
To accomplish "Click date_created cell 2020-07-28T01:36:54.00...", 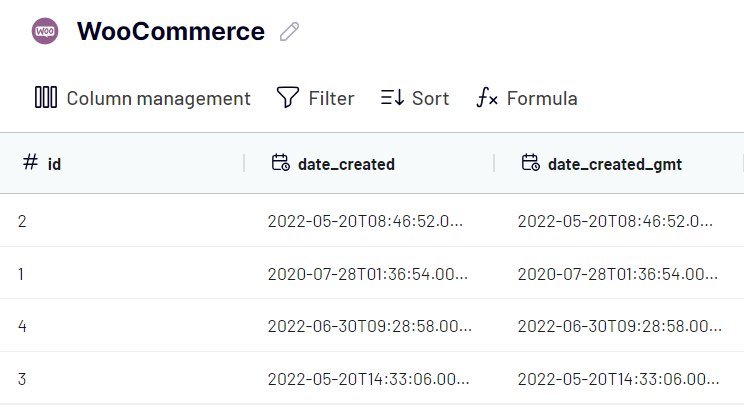I will [x=369, y=273].
